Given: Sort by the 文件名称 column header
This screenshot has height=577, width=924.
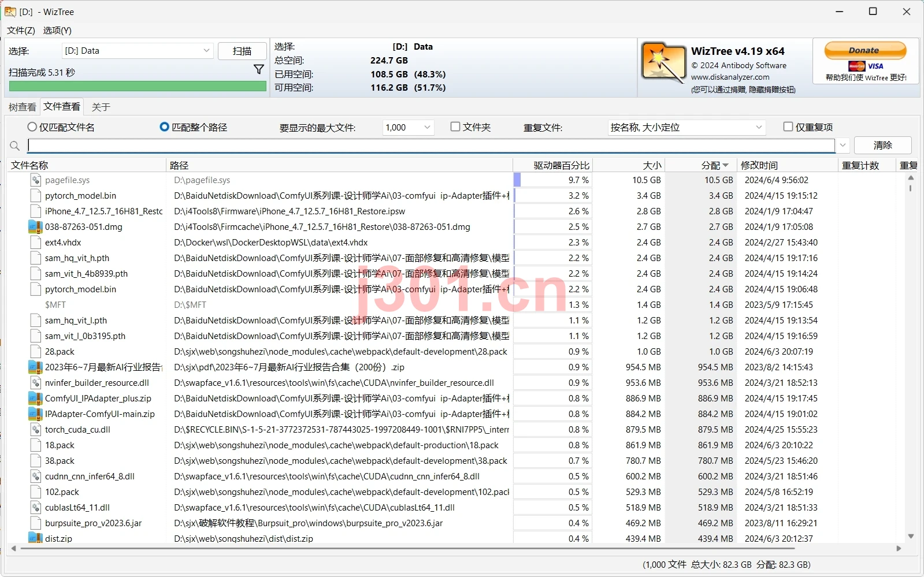Looking at the screenshot, I should (87, 165).
